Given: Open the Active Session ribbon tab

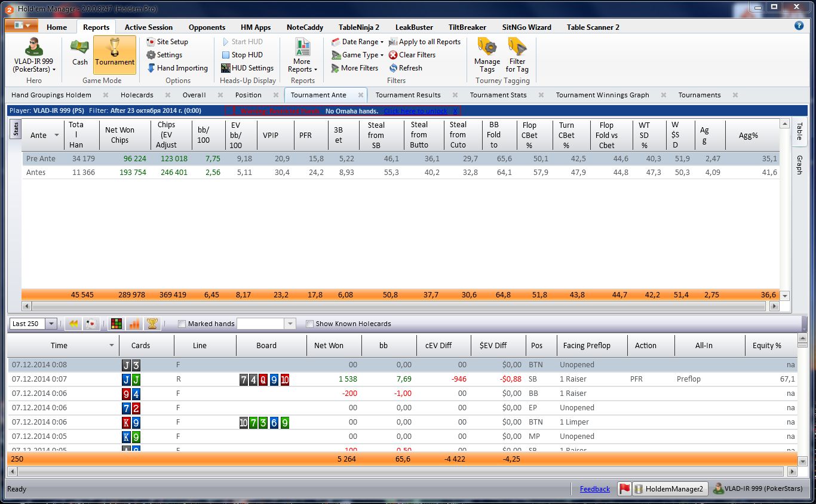Looking at the screenshot, I should 149,27.
